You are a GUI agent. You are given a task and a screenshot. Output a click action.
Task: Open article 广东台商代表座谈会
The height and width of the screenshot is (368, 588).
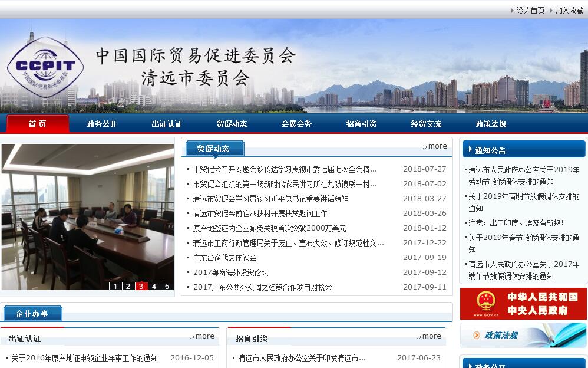point(224,258)
